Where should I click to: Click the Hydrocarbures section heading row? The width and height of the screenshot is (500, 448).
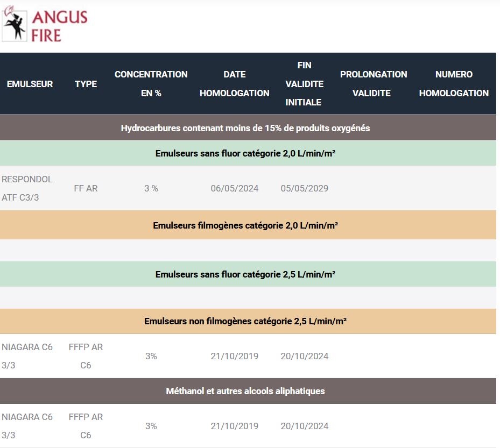(245, 128)
